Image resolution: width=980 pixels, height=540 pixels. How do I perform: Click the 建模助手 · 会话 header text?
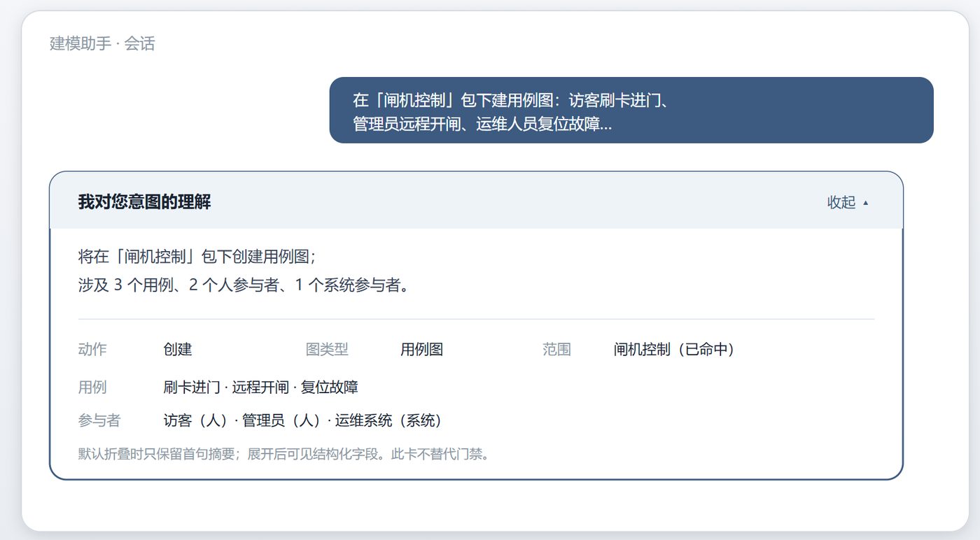click(x=102, y=43)
